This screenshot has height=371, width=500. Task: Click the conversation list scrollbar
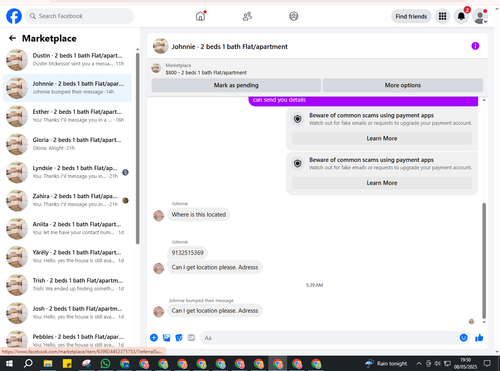[x=137, y=148]
